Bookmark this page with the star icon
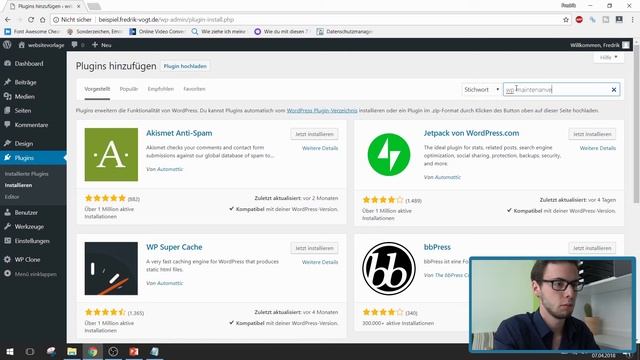 click(566, 20)
